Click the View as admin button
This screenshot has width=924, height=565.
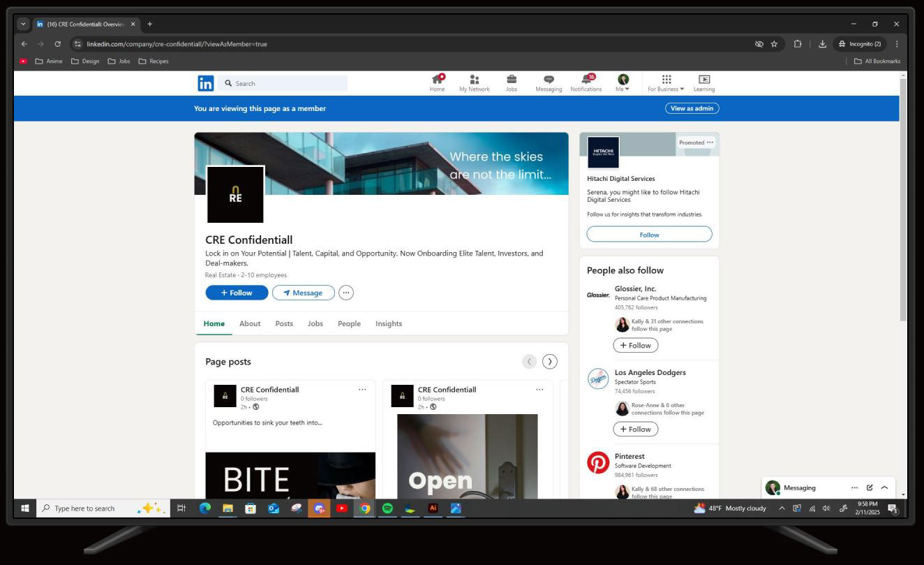(692, 108)
